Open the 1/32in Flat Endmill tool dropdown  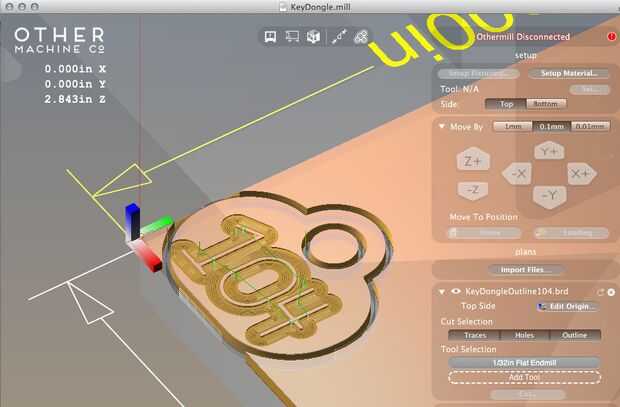click(524, 363)
